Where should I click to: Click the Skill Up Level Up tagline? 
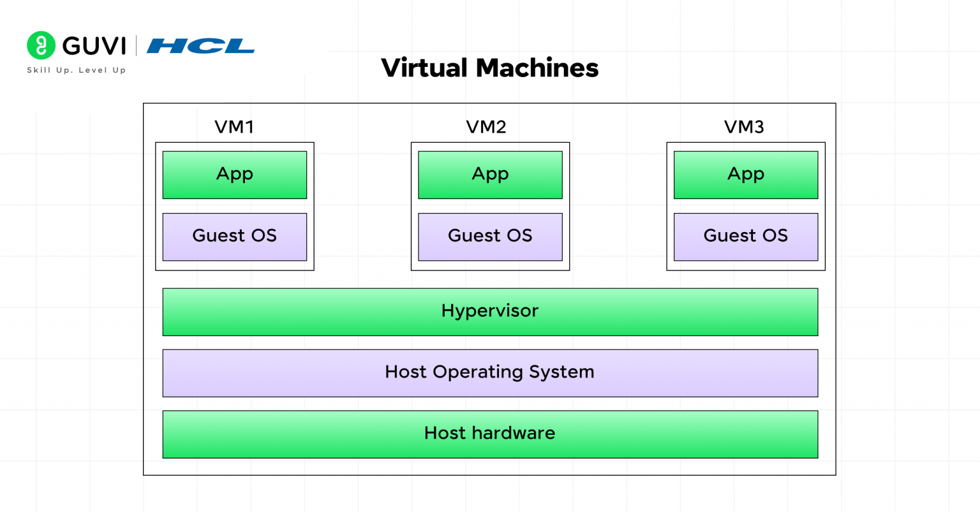click(x=77, y=70)
